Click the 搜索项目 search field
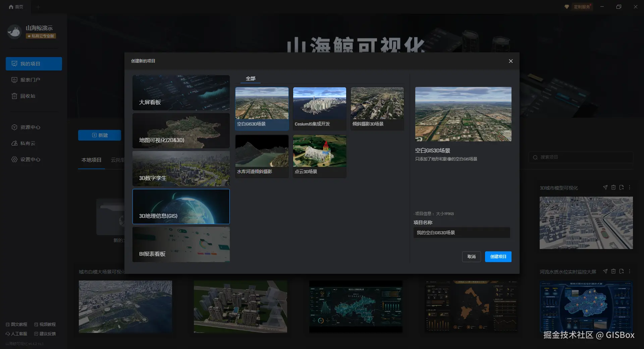Screen dimensions: 644x349 pos(581,157)
